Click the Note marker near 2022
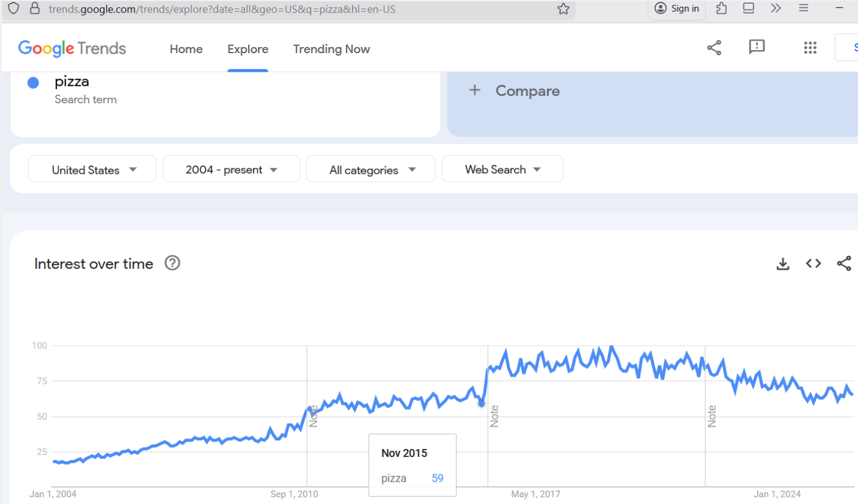 tap(712, 416)
